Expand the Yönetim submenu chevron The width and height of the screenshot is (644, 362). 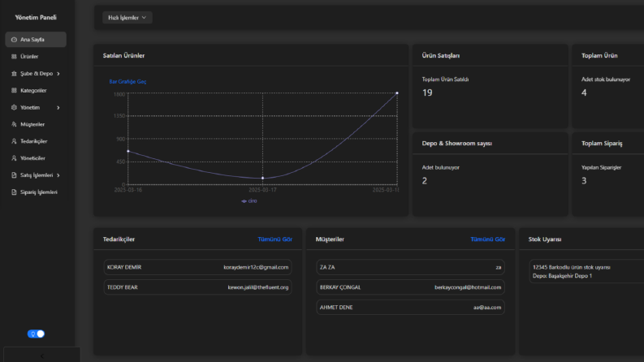tap(58, 107)
